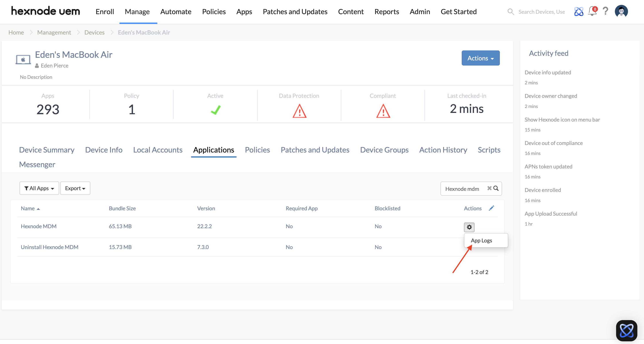Image resolution: width=644 pixels, height=344 pixels.
Task: Click the Eden Pierce owner name
Action: click(54, 66)
